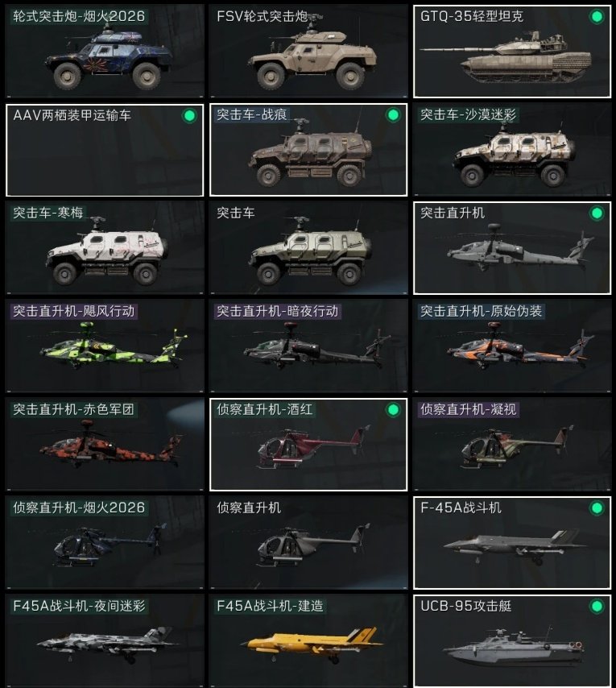
Task: Pick the orange 突击直升机-原始伪装 skin
Action: click(x=512, y=346)
